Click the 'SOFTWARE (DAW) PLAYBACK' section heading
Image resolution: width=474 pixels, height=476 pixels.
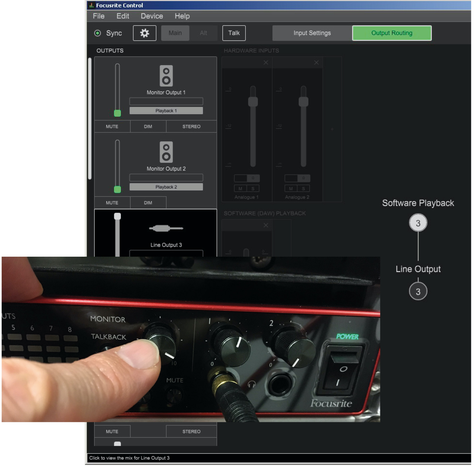click(265, 213)
